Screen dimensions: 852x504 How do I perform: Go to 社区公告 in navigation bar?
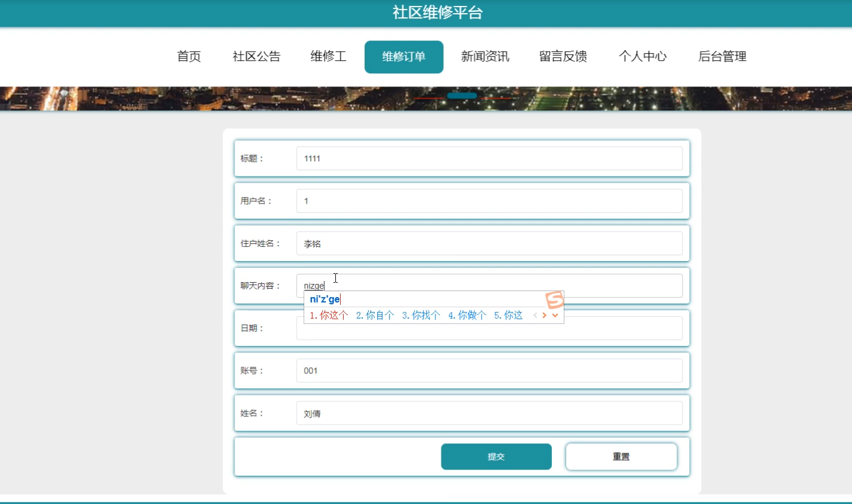click(257, 57)
